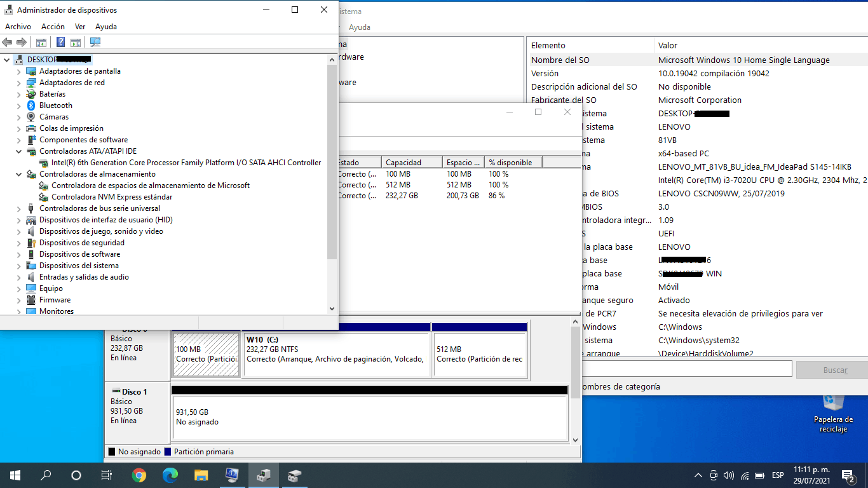Click scroll down arrow in Device Manager
This screenshot has width=868, height=488.
[332, 308]
